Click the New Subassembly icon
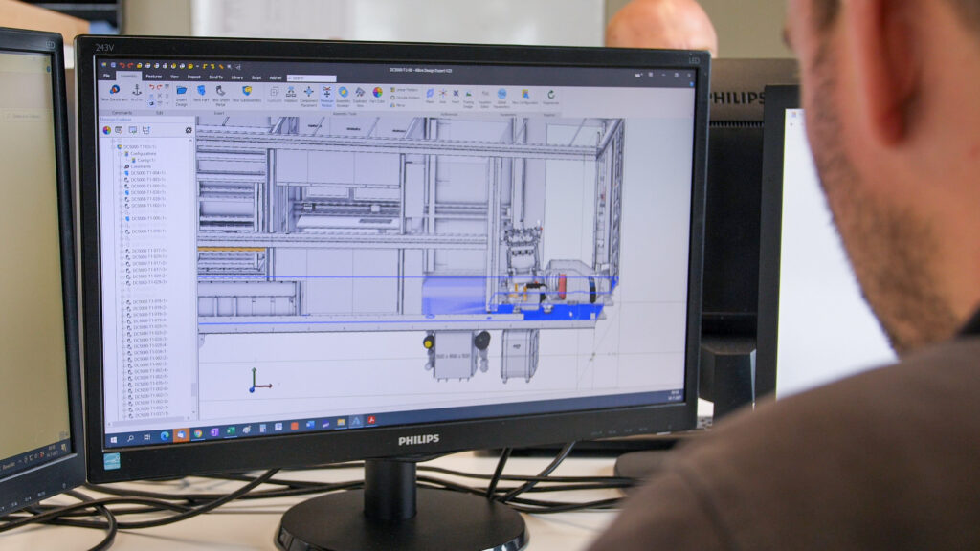 tap(246, 92)
